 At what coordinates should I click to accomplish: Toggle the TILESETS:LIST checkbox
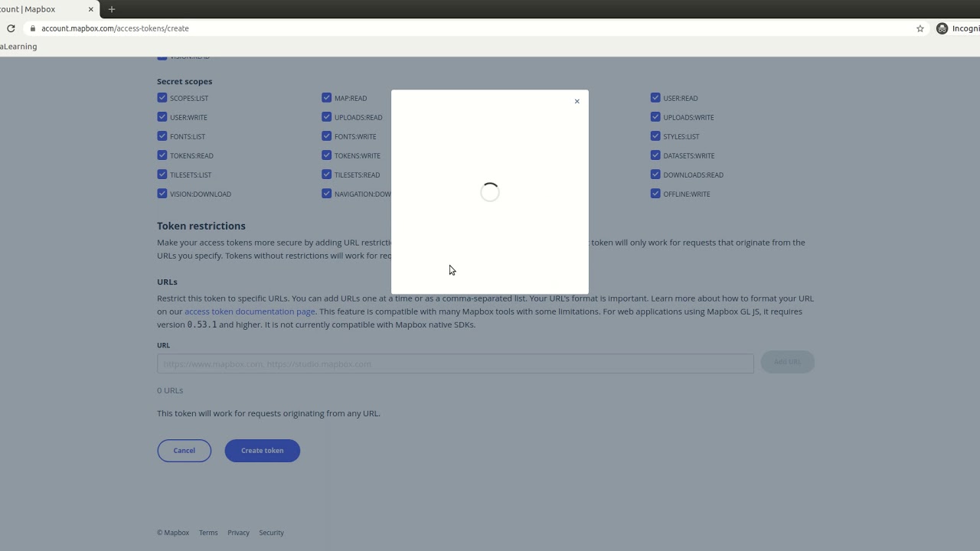pos(162,174)
